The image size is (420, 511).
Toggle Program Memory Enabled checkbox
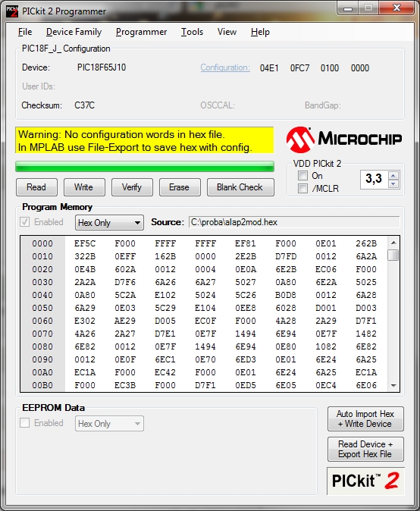25,222
